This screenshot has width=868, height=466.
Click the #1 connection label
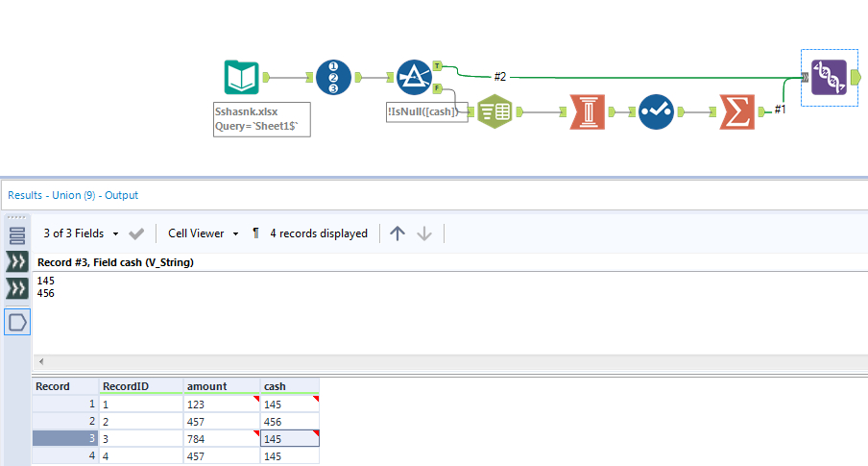point(780,110)
